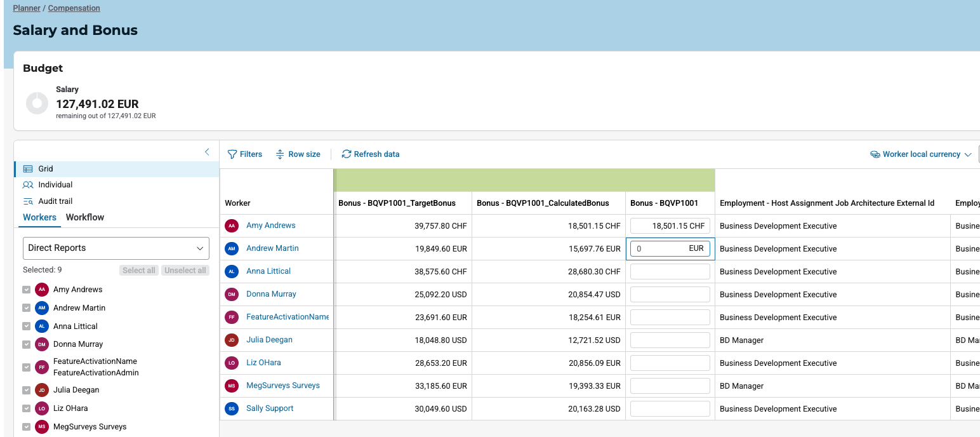Viewport: 980px width, 437px height.
Task: Open the Direct Reports dropdown
Action: click(x=116, y=248)
